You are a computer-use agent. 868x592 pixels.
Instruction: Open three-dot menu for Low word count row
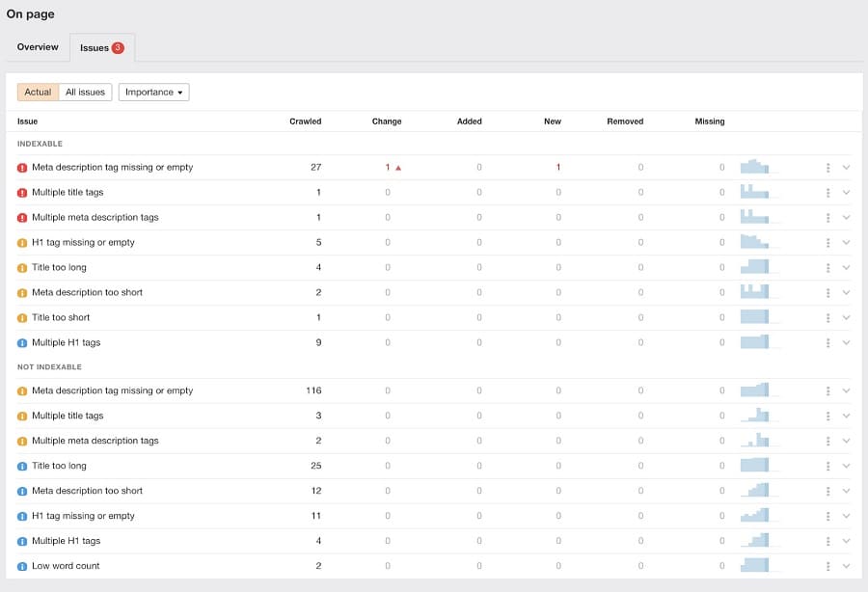click(x=827, y=566)
